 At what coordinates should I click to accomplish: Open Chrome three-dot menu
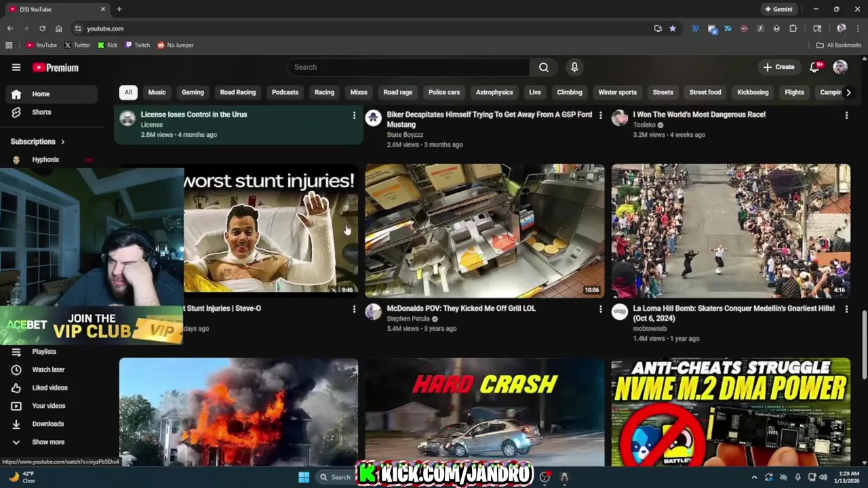coord(858,28)
